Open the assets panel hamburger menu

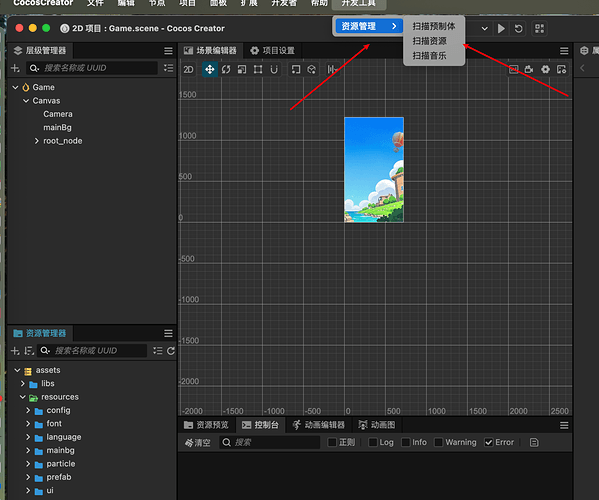168,333
